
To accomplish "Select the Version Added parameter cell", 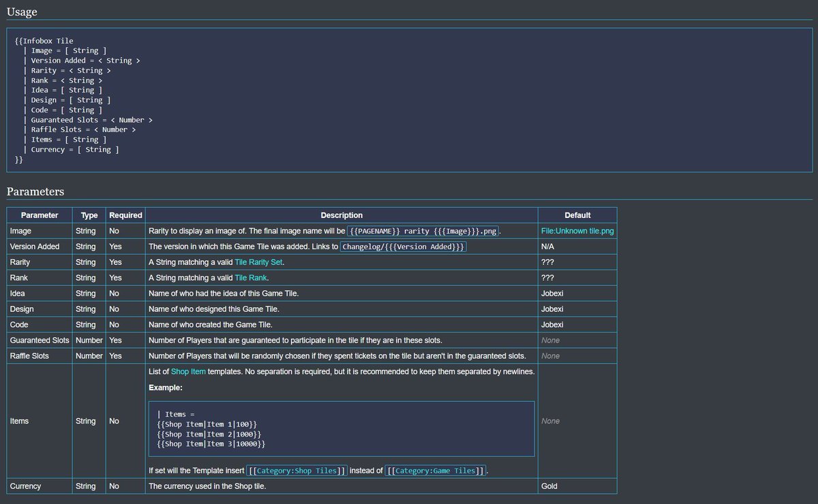I will (x=40, y=247).
